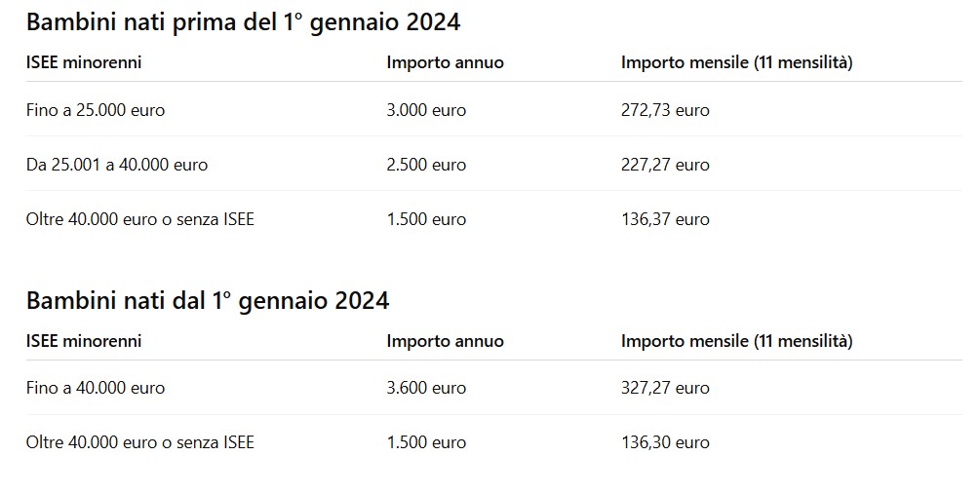Click the "3.600 euro" annual amount
980x494 pixels.
pyautogui.click(x=426, y=388)
